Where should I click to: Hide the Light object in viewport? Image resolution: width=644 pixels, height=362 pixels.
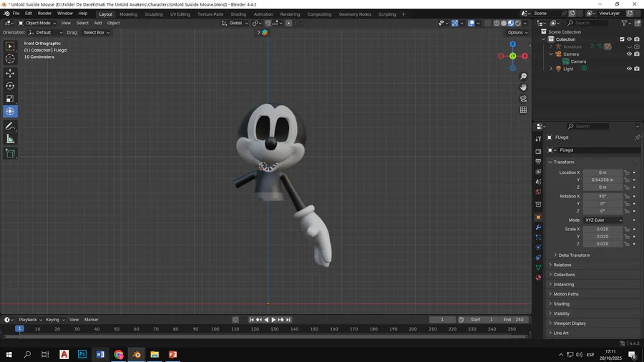pos(629,69)
